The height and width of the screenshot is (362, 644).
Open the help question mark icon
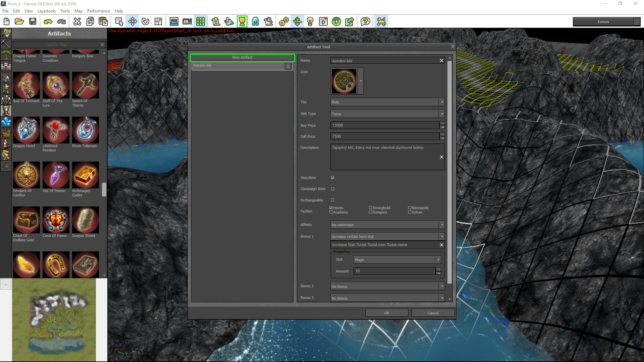tap(365, 22)
